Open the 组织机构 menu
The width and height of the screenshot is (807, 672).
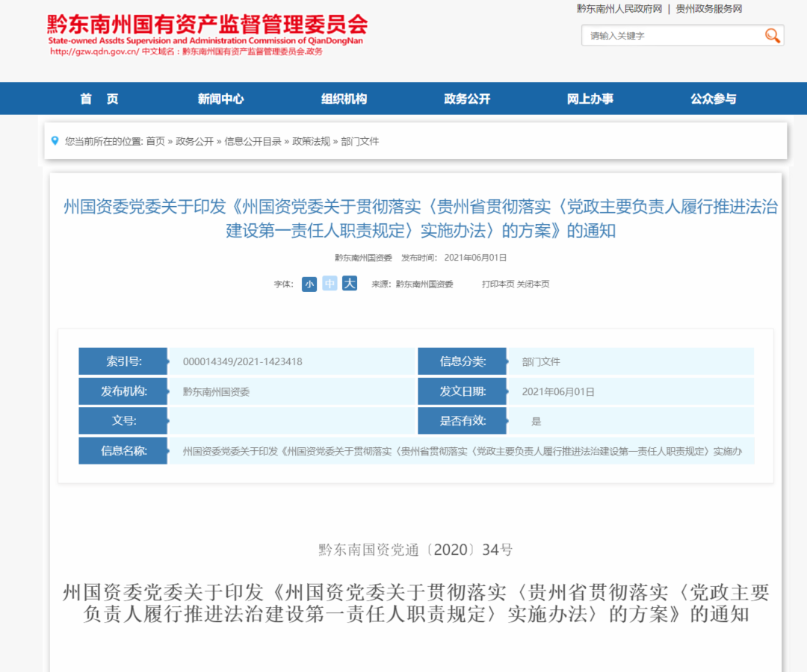coord(344,99)
